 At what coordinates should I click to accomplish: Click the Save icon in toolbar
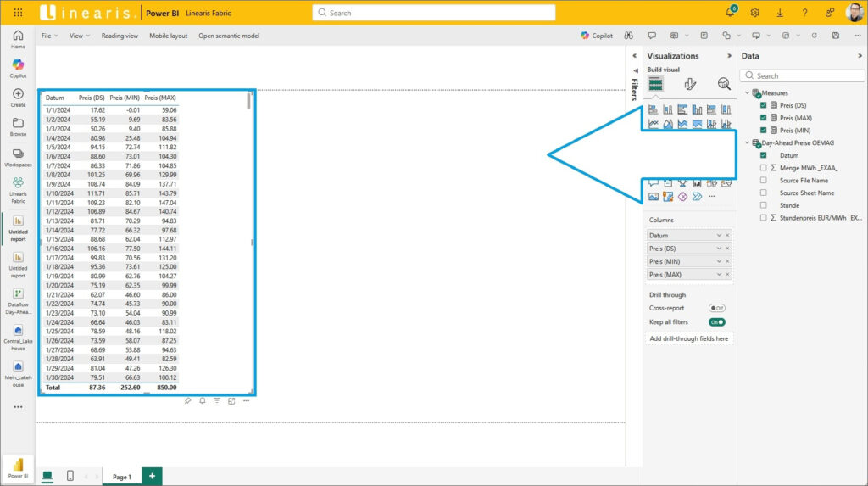pos(836,36)
